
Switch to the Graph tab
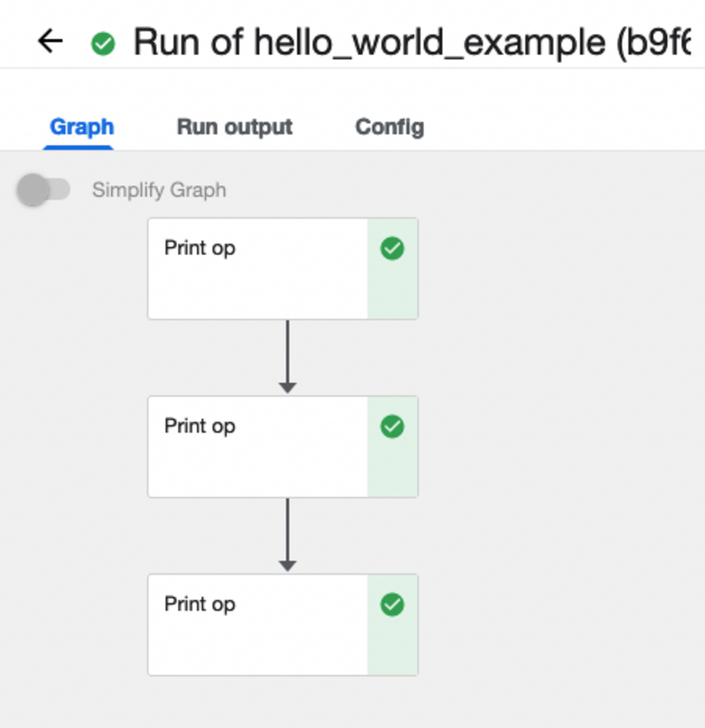[82, 127]
